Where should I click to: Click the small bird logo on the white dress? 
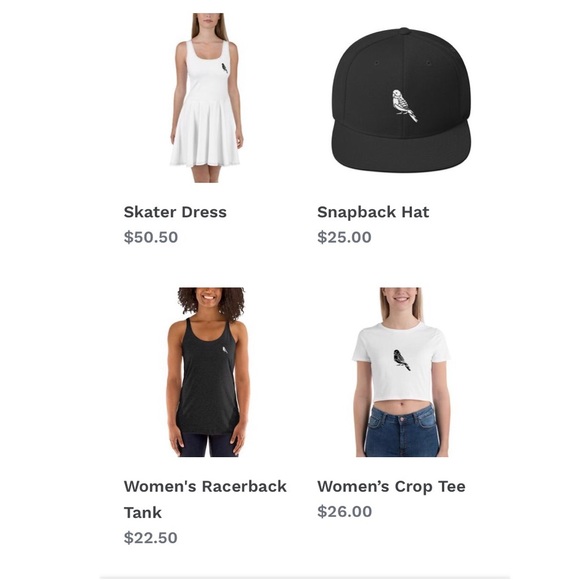click(225, 68)
